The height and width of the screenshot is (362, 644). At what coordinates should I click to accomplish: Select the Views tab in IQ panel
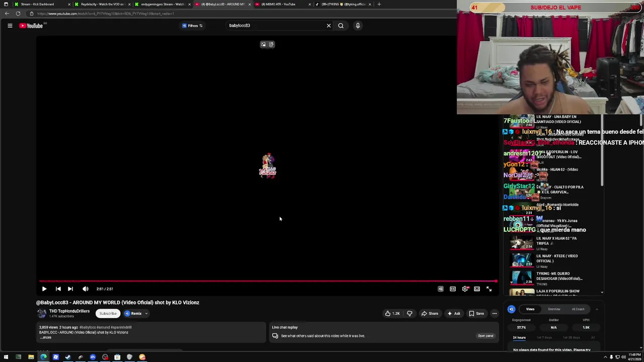pos(530,309)
